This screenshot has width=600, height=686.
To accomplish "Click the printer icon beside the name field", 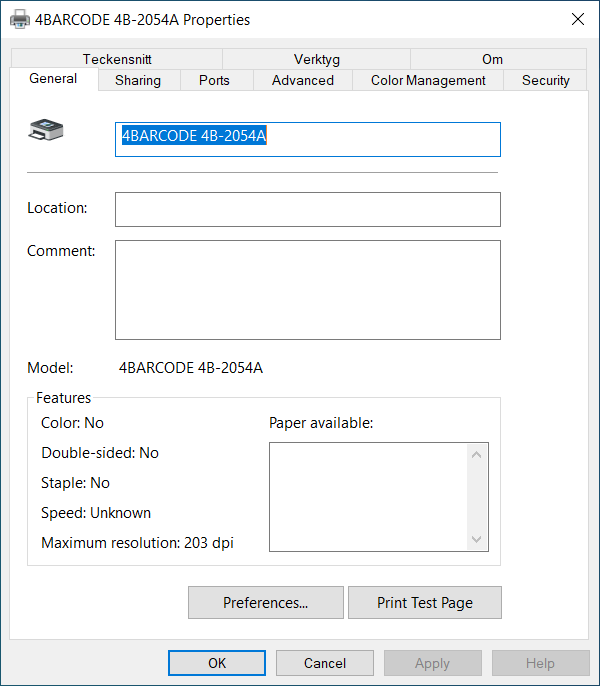I will pos(47,129).
